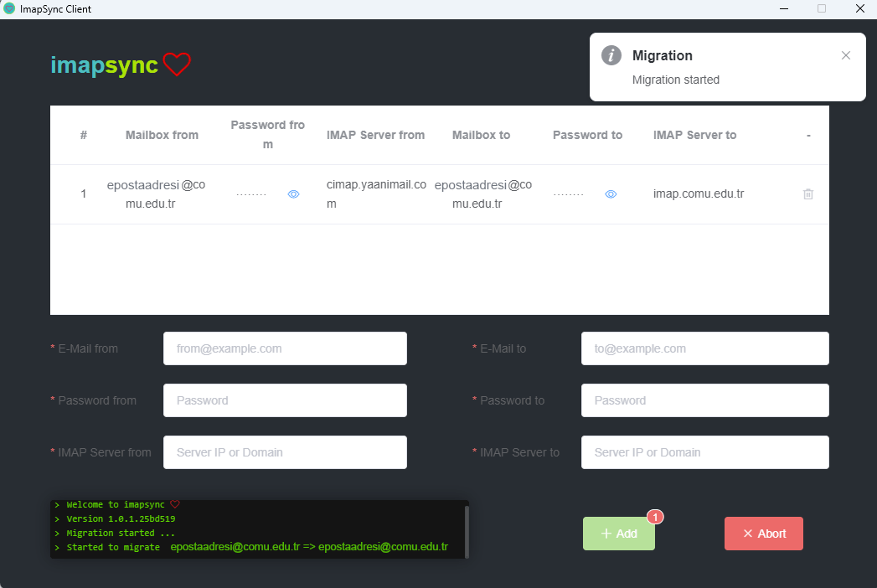Focus the IMAP Server from input field

pyautogui.click(x=285, y=452)
